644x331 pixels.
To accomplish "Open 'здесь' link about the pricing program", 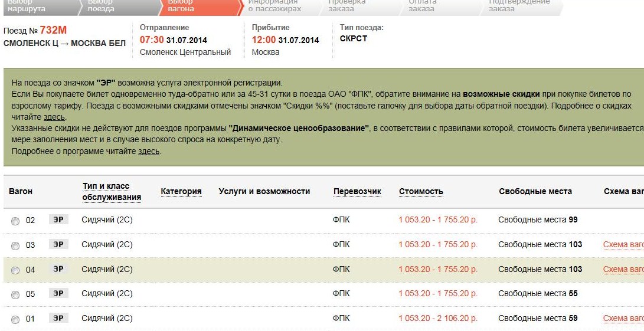I will point(149,151).
